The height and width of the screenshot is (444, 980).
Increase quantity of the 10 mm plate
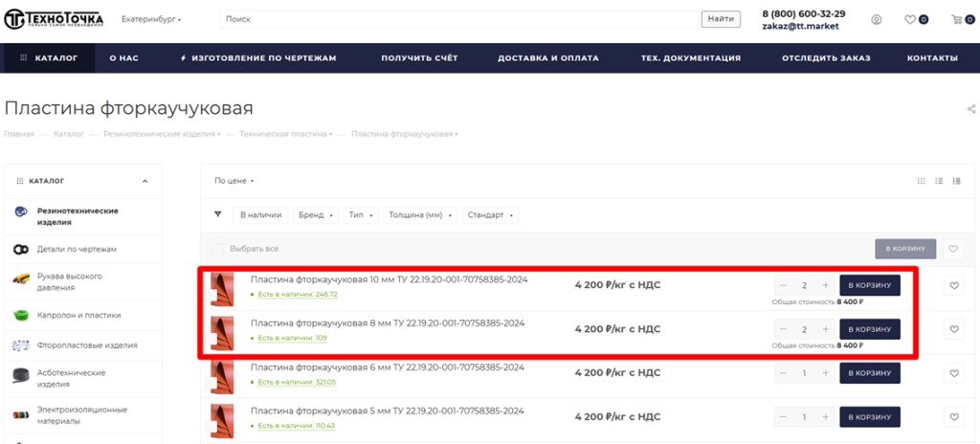[825, 285]
